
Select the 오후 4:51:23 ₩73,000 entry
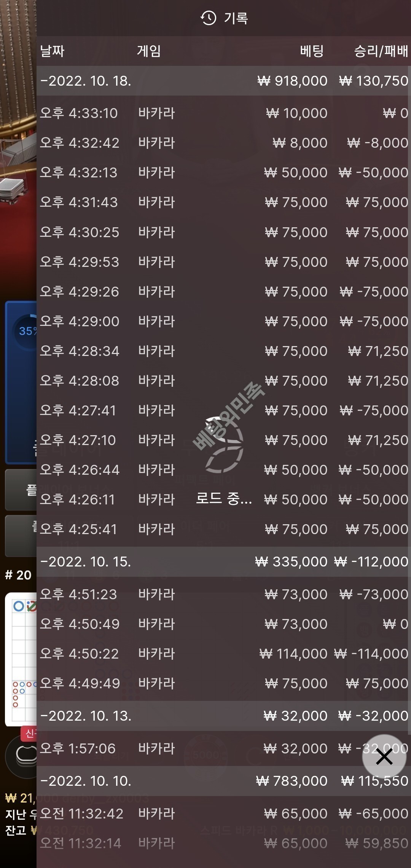coord(223,594)
